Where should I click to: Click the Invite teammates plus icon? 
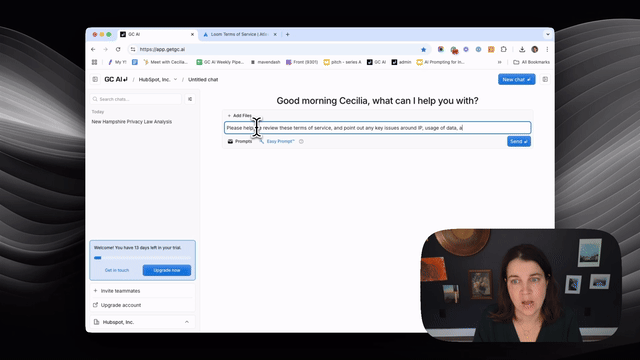(x=96, y=291)
